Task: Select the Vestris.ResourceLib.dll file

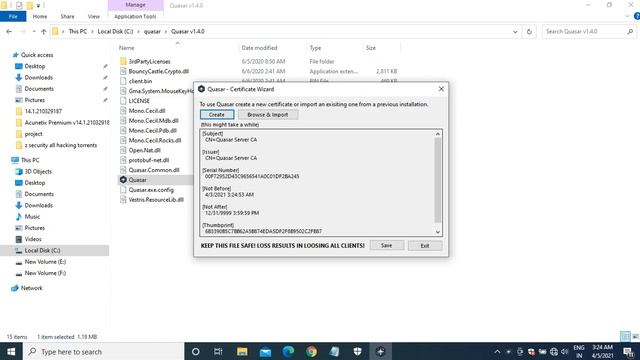Action: 156,200
